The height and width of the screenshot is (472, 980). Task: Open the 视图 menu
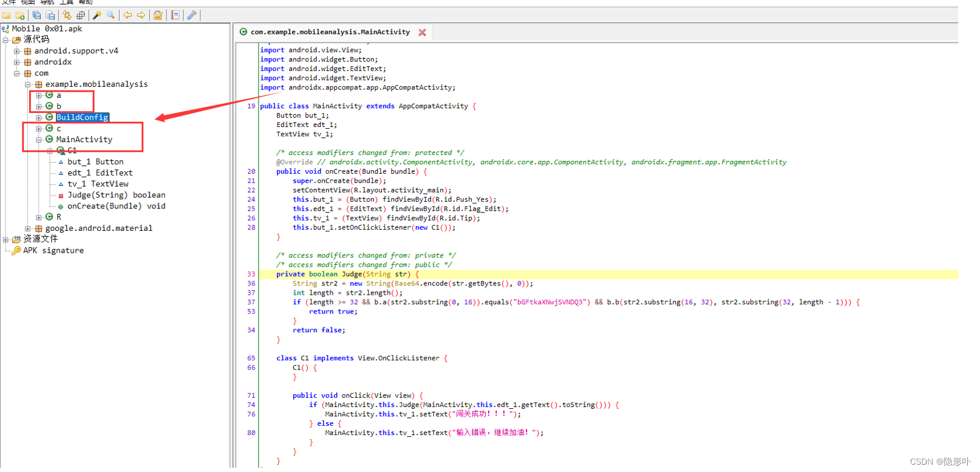pos(28,2)
